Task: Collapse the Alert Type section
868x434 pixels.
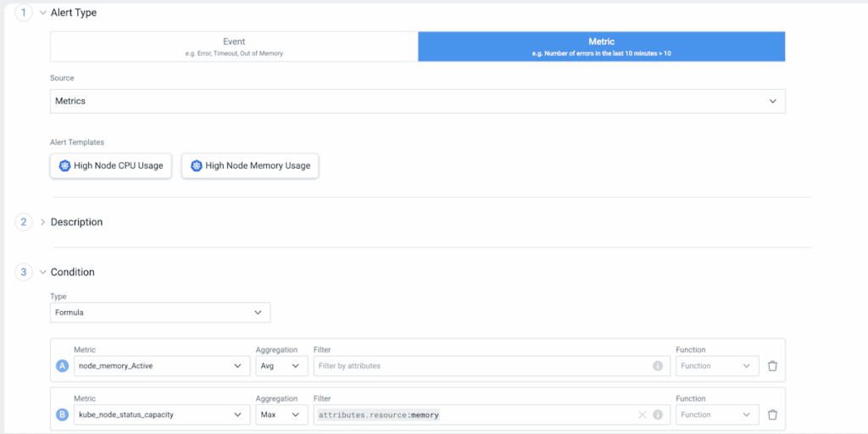Action: [x=42, y=13]
